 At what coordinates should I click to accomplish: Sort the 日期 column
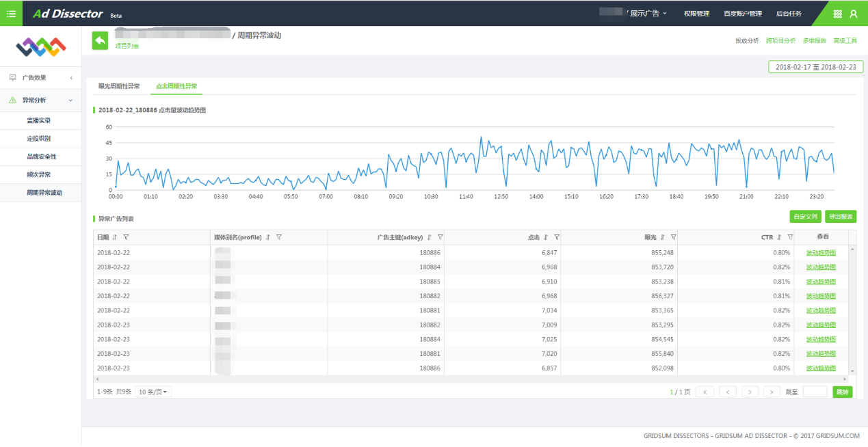coord(114,237)
